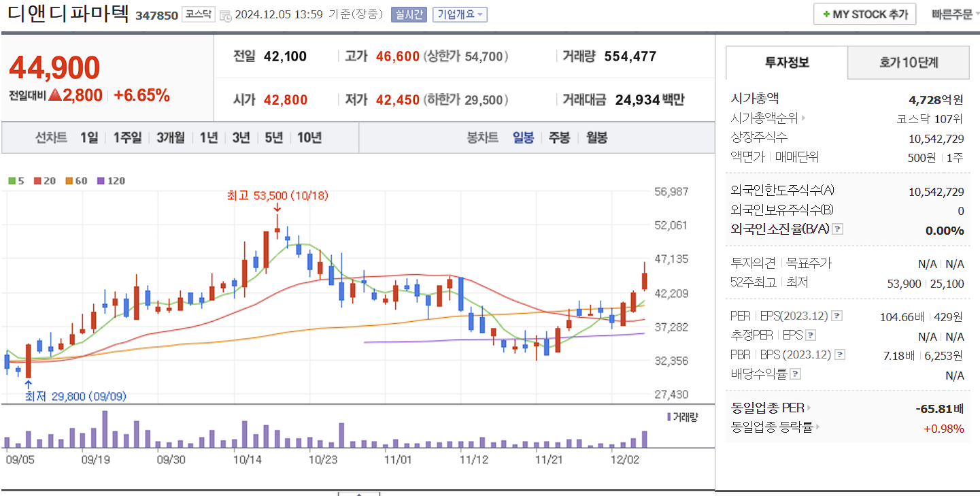Click the 동일업종 등락률 link
This screenshot has height=496, width=980.
pos(772,427)
